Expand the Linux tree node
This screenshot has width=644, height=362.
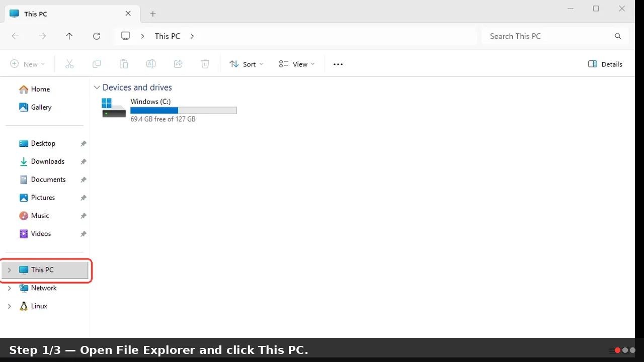point(9,306)
